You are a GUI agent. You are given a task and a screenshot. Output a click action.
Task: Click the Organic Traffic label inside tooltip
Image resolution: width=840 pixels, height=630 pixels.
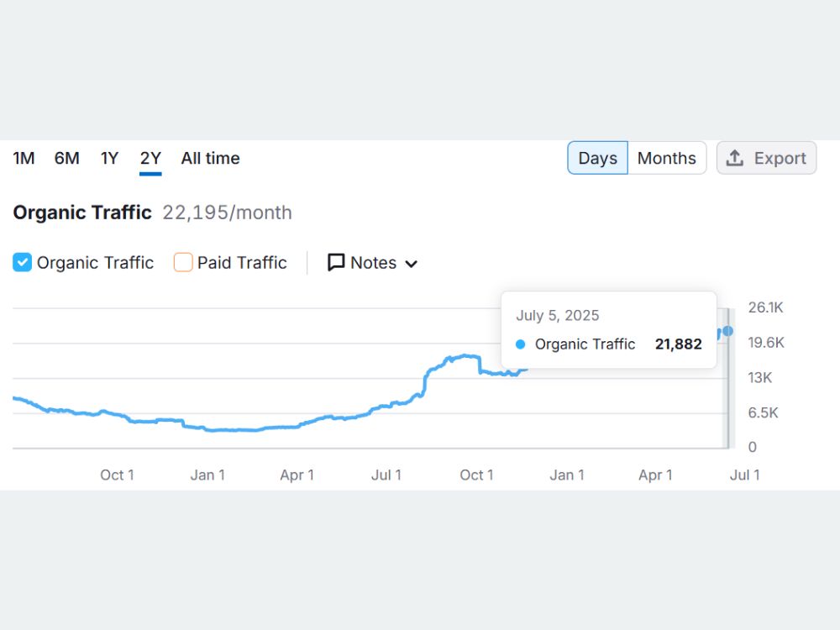[585, 344]
